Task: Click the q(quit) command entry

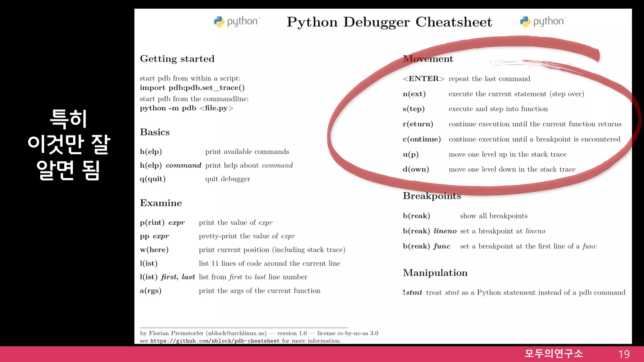Action: (x=153, y=179)
